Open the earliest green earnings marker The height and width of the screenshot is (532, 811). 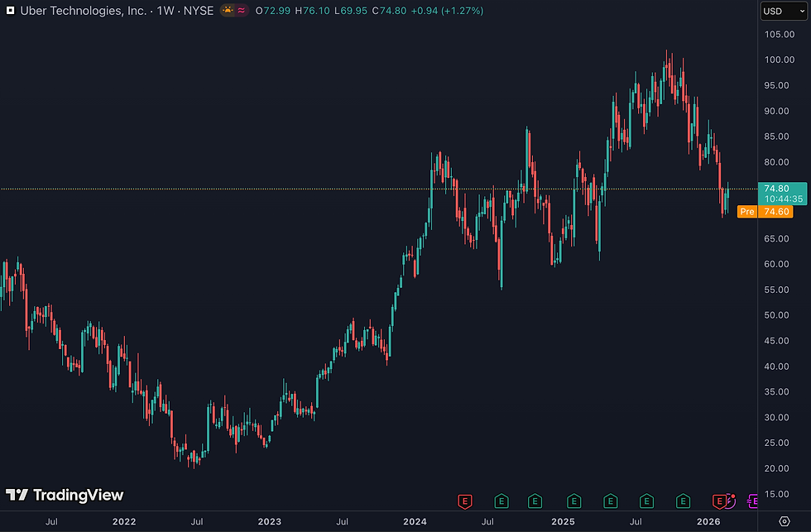click(x=501, y=501)
